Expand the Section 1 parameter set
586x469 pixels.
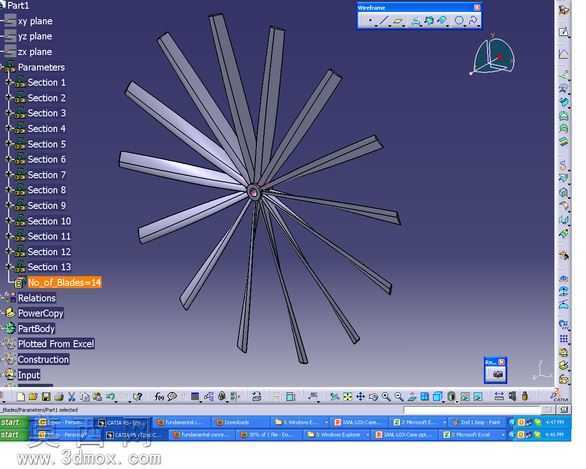pyautogui.click(x=8, y=82)
